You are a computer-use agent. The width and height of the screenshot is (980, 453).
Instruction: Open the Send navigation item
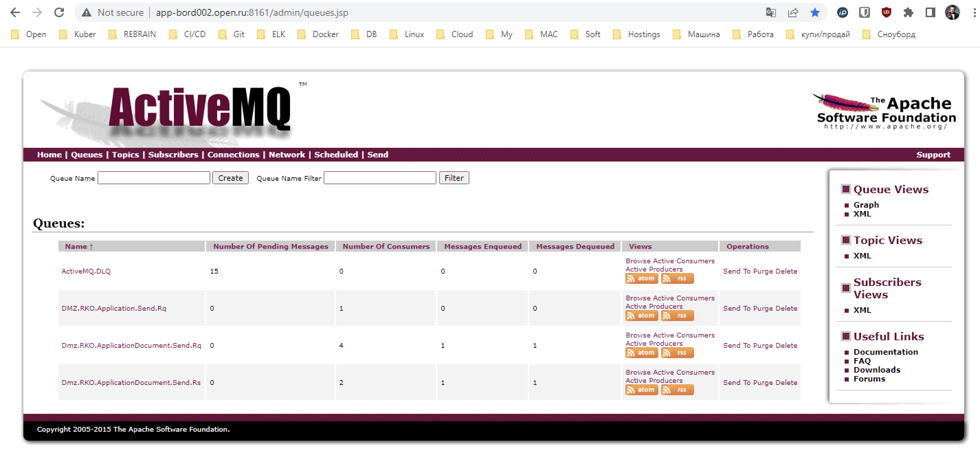[x=378, y=155]
